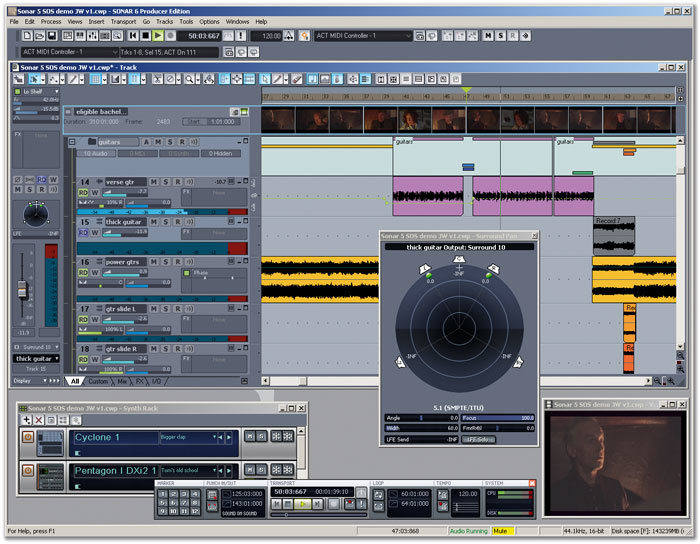Collapse the guitars track folder

click(72, 142)
